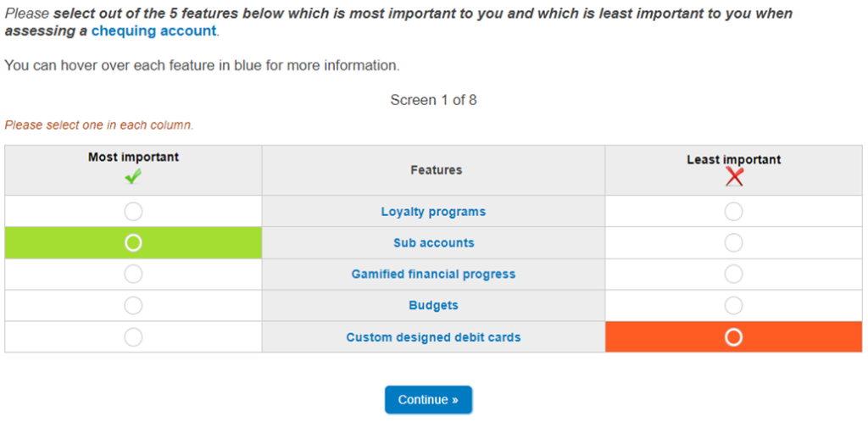Click the red X under Least important
Image resolution: width=868 pixels, height=422 pixels.
[734, 177]
